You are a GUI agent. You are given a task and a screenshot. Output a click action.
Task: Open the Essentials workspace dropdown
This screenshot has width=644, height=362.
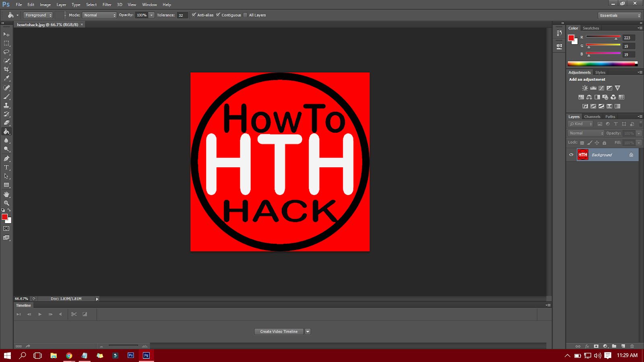(x=619, y=15)
